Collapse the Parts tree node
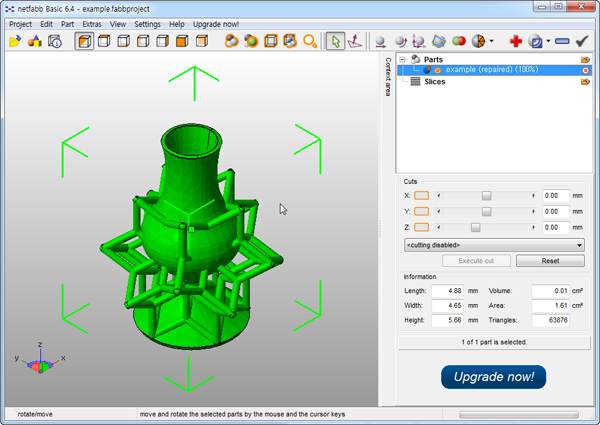This screenshot has height=425, width=600. [x=402, y=59]
